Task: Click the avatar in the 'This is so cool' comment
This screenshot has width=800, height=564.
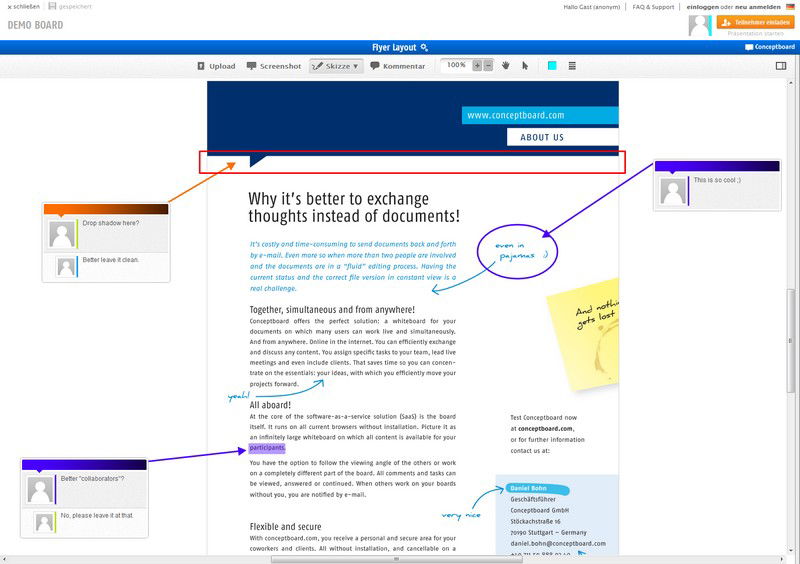Action: [673, 191]
